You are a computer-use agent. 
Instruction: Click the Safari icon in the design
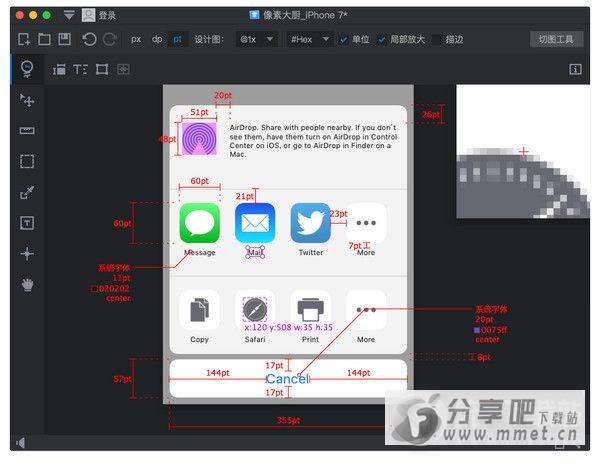pyautogui.click(x=255, y=309)
